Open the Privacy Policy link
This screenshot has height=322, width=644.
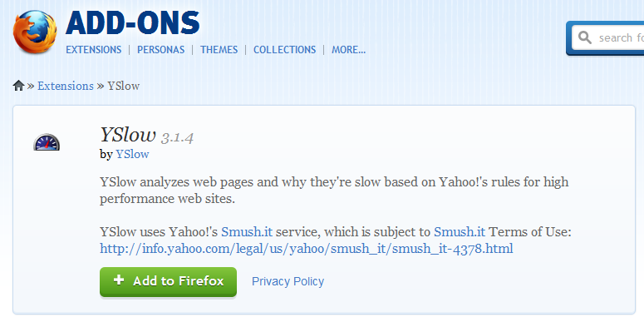[288, 282]
